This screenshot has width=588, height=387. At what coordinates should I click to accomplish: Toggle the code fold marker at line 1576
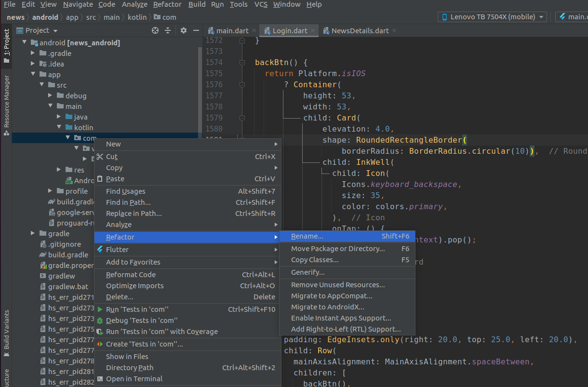coord(242,85)
